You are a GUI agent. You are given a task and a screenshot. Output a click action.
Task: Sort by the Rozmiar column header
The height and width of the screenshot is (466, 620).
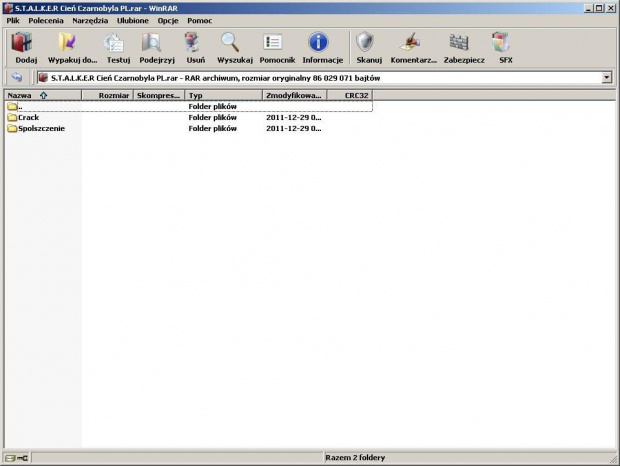(107, 95)
